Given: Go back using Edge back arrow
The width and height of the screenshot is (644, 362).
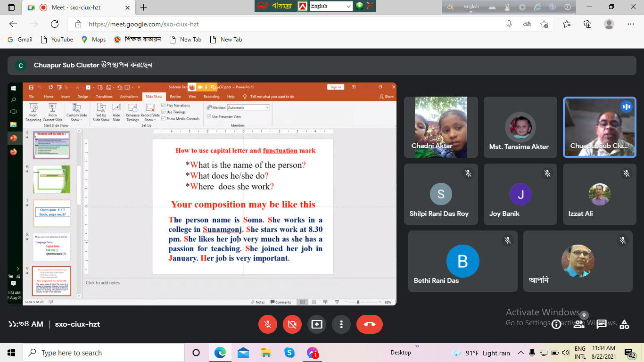Looking at the screenshot, I should [13, 24].
